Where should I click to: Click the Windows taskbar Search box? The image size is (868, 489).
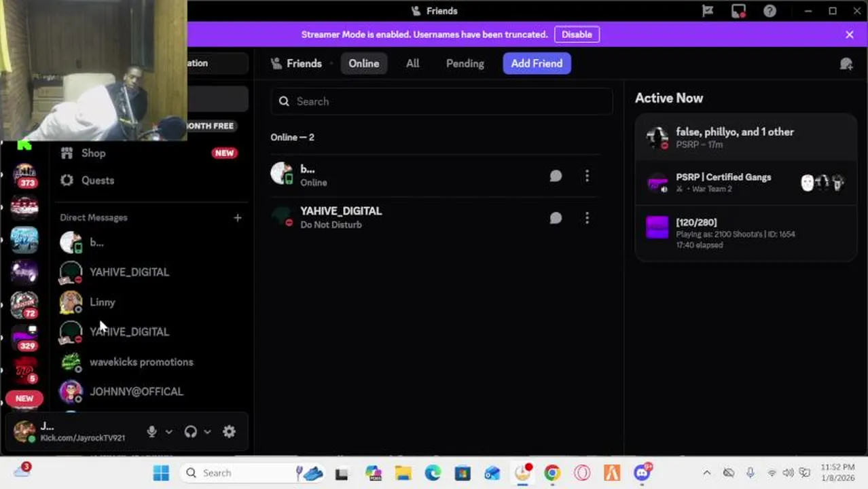tap(252, 473)
